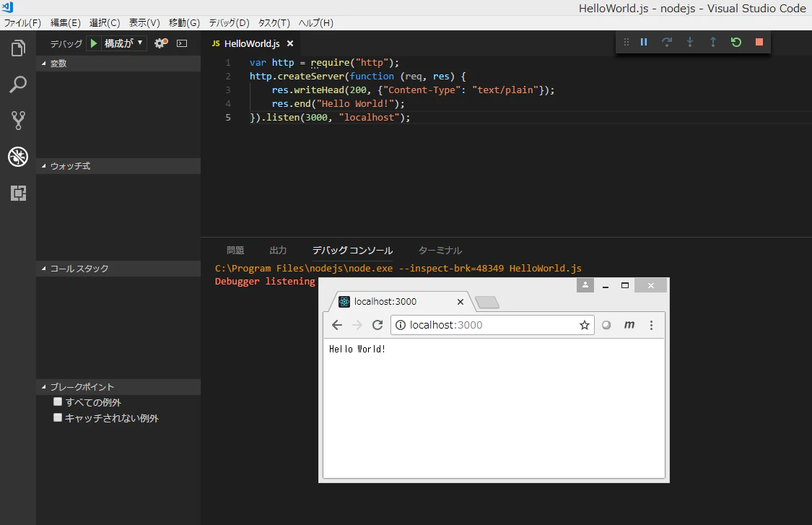812x525 pixels.
Task: Open the Source Control view
Action: pos(18,120)
